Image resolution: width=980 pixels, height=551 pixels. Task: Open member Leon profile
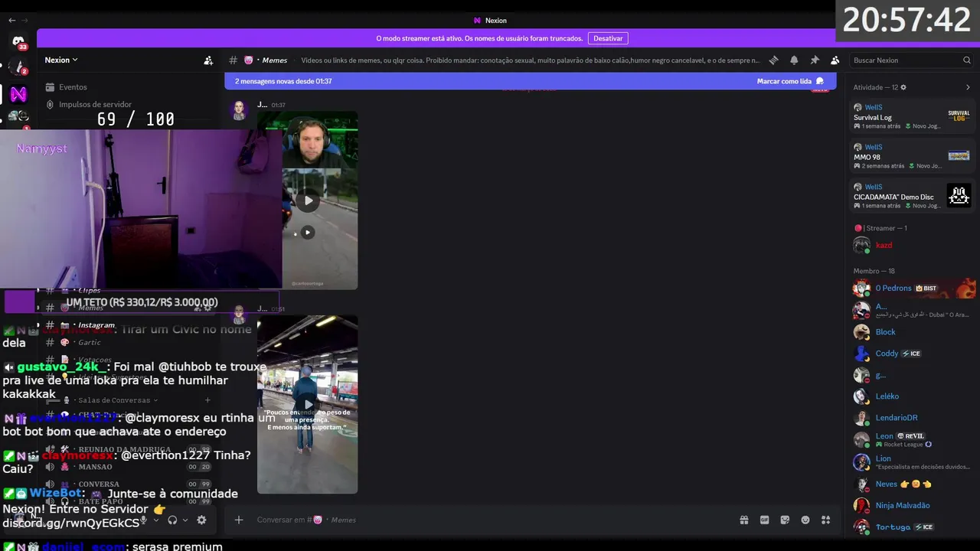click(x=912, y=440)
